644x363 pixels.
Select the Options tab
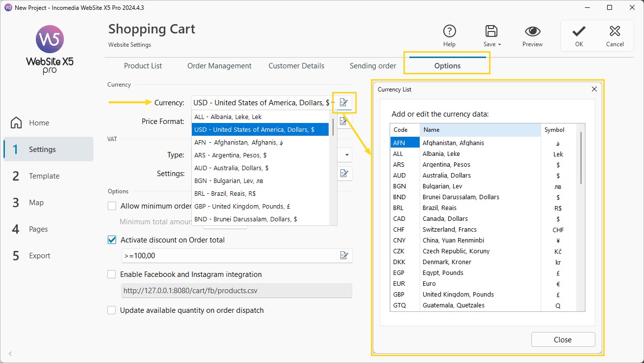[x=447, y=66]
